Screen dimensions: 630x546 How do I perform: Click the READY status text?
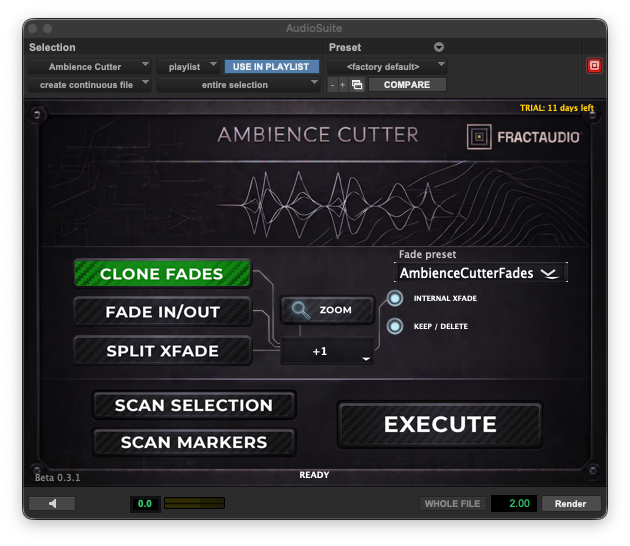tap(314, 475)
